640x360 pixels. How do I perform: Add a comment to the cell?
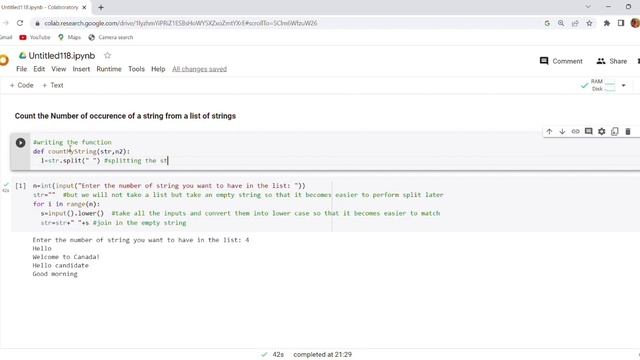click(x=588, y=131)
